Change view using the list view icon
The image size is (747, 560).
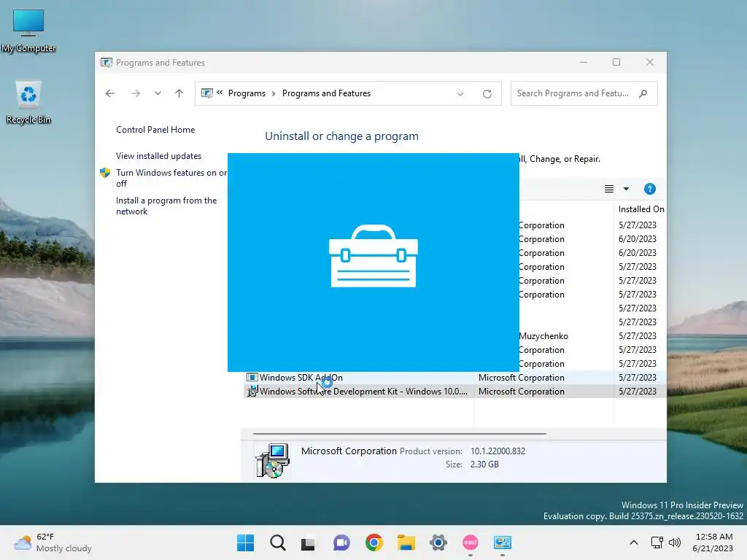pyautogui.click(x=609, y=189)
